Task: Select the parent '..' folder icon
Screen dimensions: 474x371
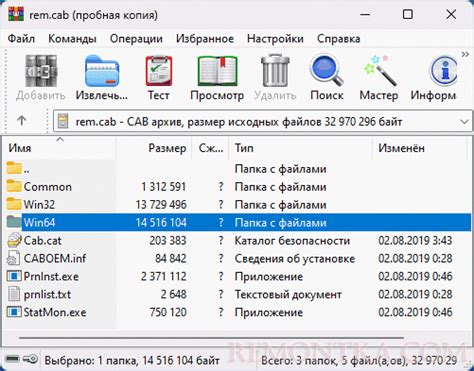Action: [14, 168]
